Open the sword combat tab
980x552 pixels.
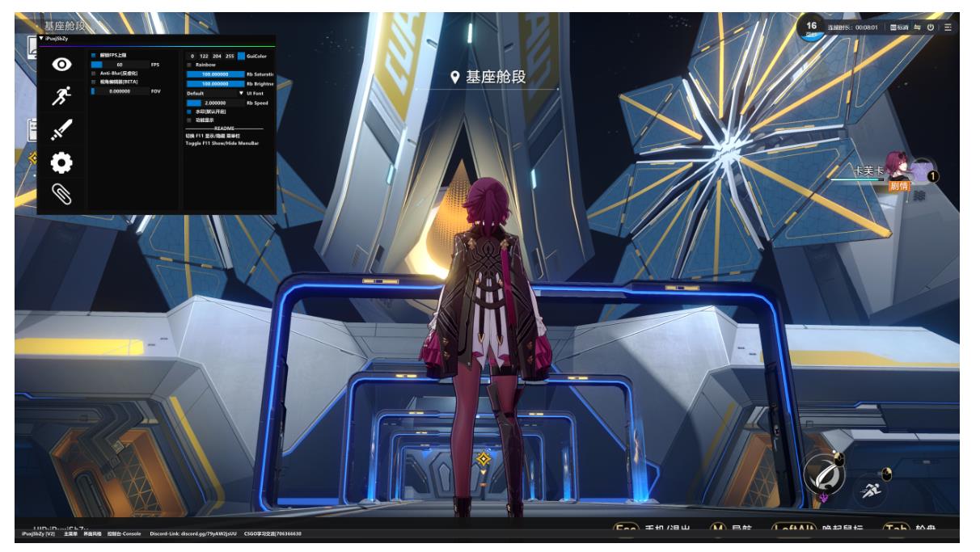pos(61,129)
